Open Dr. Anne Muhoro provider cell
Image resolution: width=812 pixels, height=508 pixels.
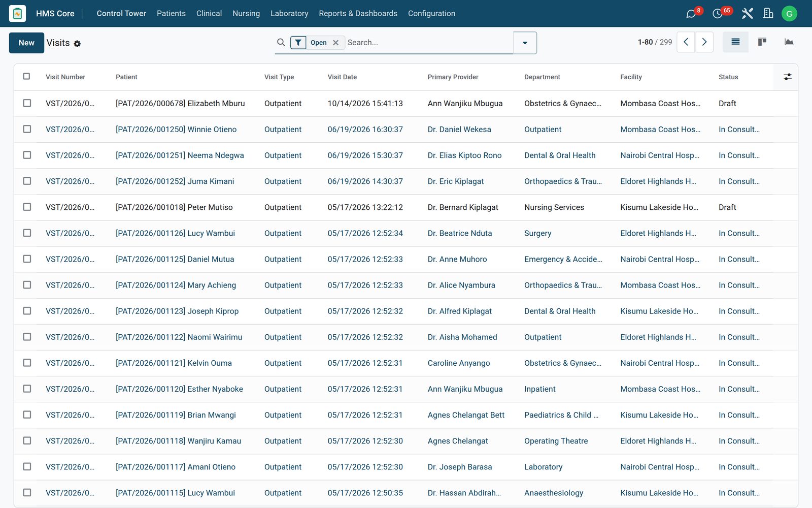pos(457,259)
